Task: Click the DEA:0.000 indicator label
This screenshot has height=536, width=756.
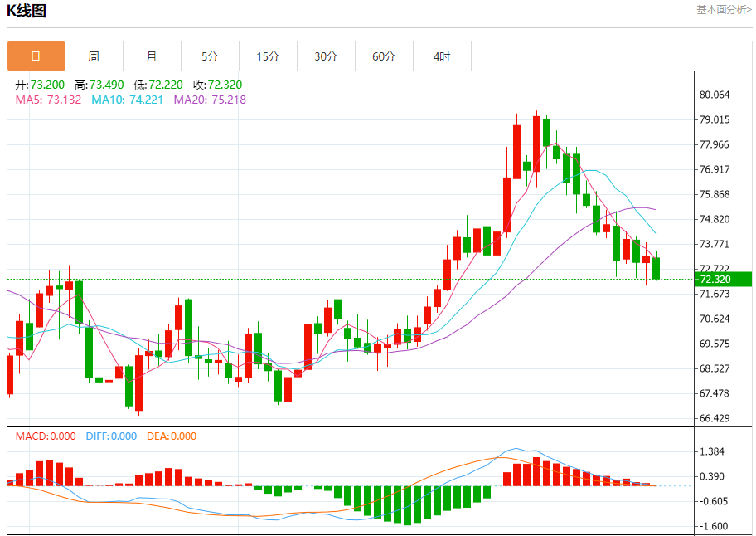Action: (x=171, y=436)
